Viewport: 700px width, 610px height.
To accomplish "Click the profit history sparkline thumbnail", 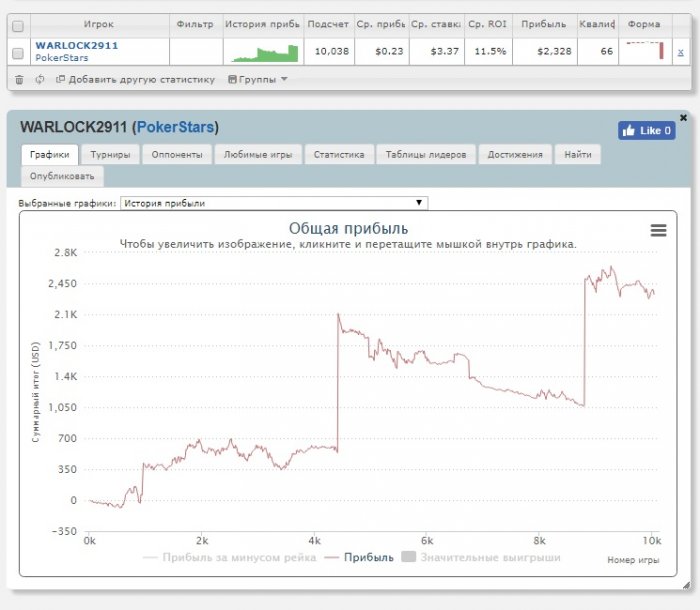I will tap(264, 53).
